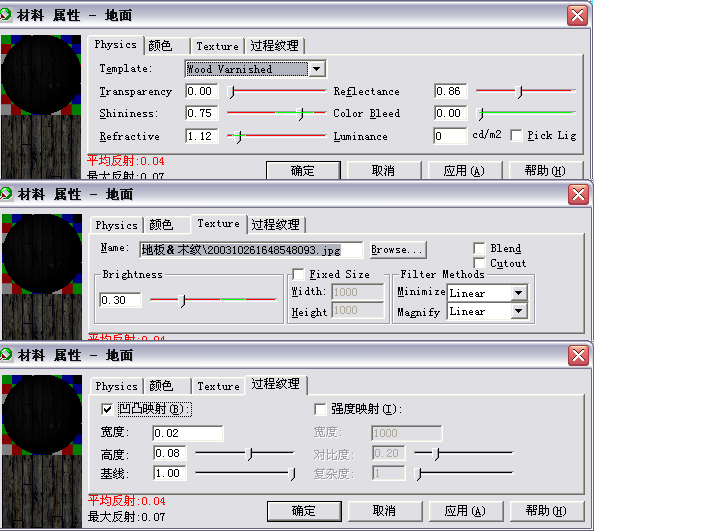Adjust the Refractive slider handle
This screenshot has width=709, height=531.
click(240, 136)
